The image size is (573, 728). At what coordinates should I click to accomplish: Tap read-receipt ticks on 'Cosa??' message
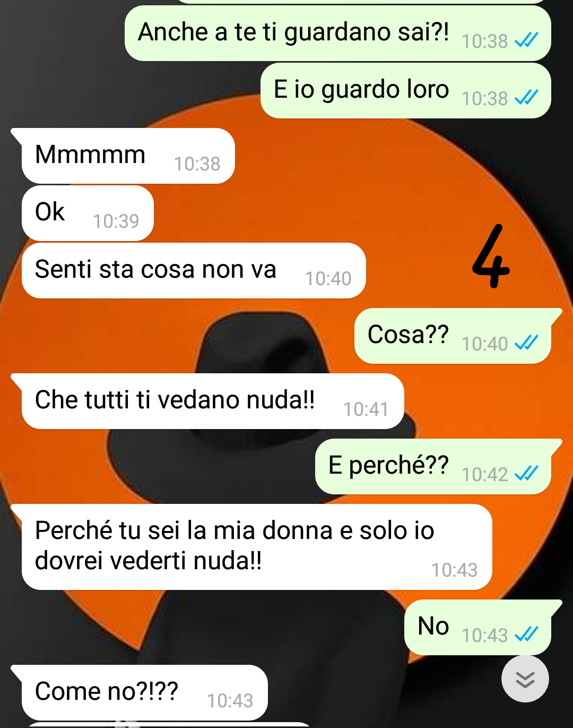526,343
